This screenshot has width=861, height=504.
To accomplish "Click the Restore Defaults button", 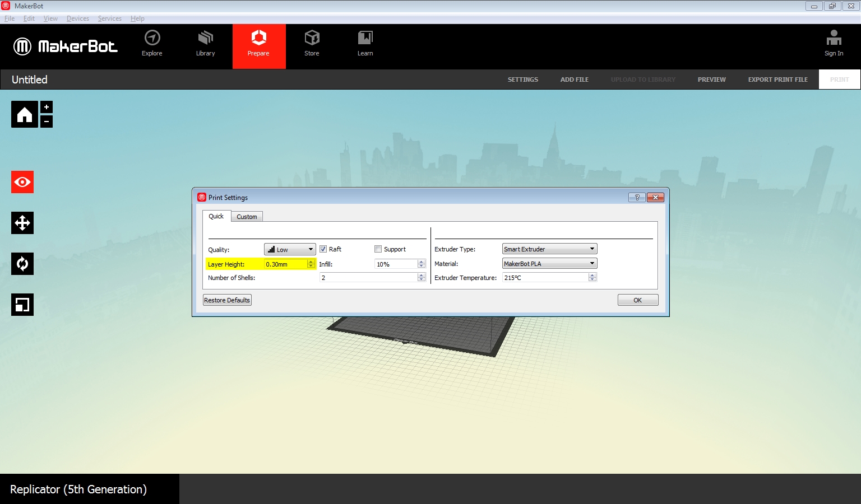I will (x=227, y=300).
